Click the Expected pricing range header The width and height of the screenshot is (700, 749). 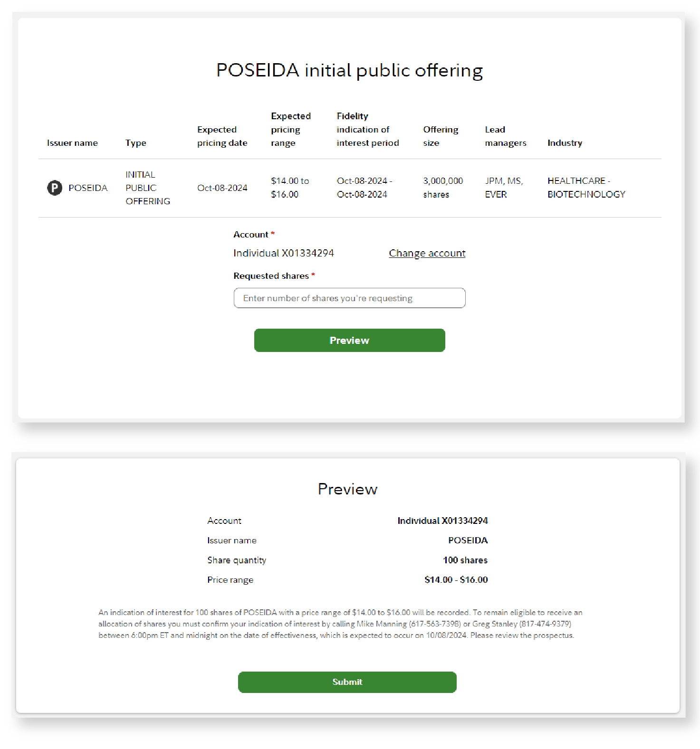(290, 130)
